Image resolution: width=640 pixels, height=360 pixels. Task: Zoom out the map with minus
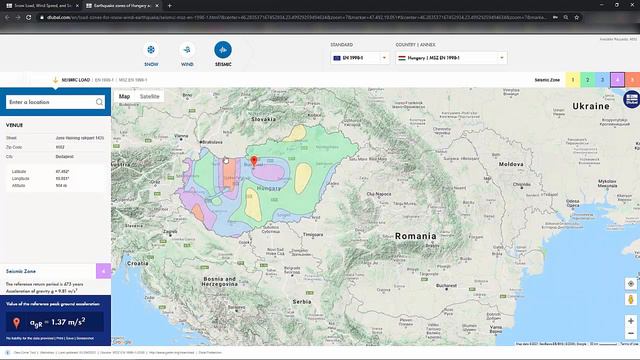631,333
